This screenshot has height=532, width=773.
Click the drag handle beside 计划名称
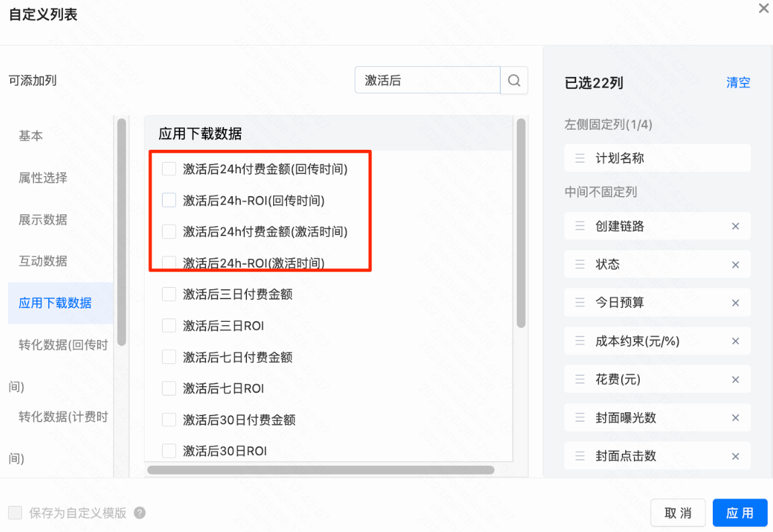[x=579, y=158]
